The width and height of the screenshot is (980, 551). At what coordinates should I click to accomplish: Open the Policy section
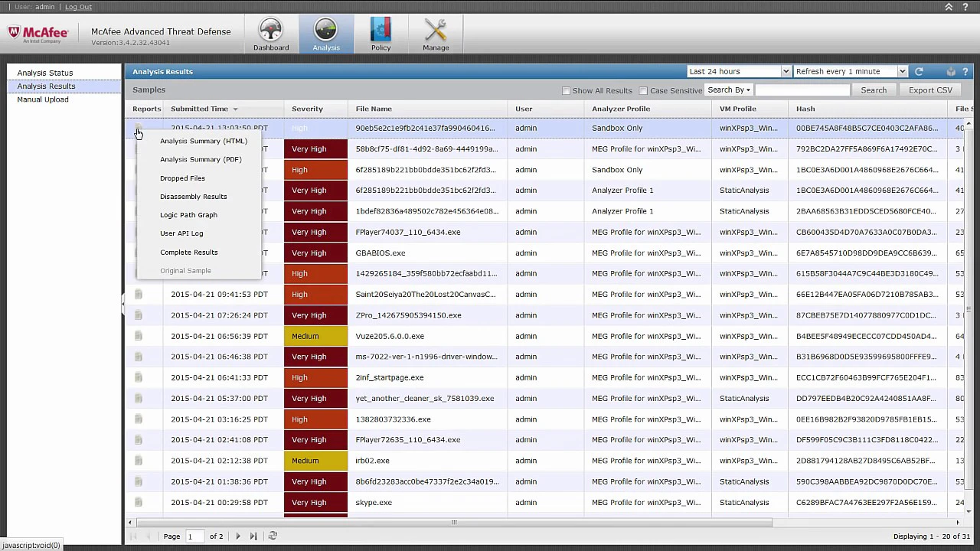(381, 34)
